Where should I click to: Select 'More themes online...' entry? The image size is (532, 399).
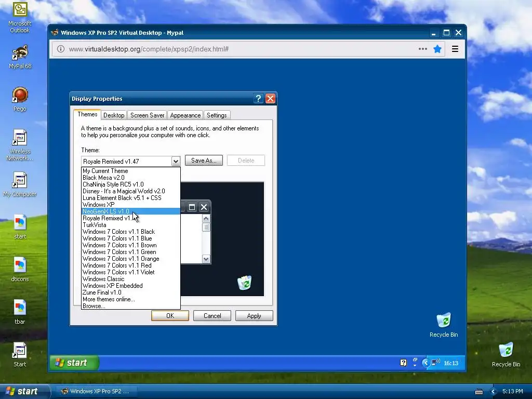coord(130,299)
